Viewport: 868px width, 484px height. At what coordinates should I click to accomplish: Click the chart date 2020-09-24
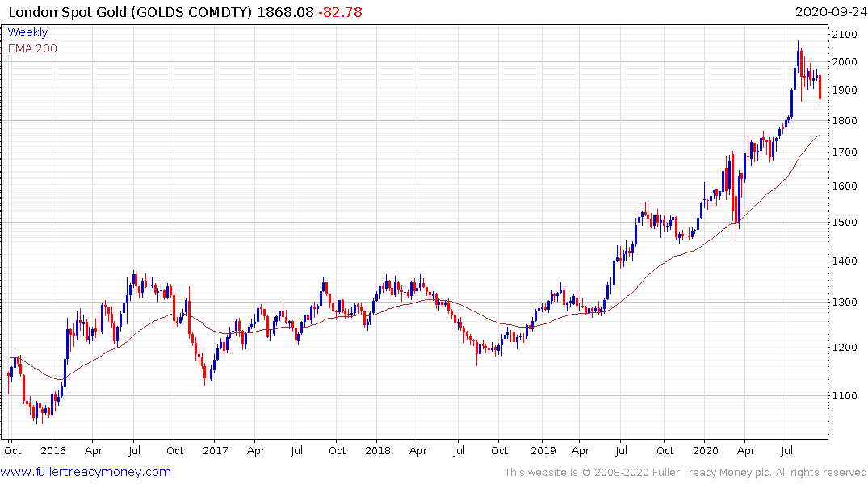(x=830, y=12)
